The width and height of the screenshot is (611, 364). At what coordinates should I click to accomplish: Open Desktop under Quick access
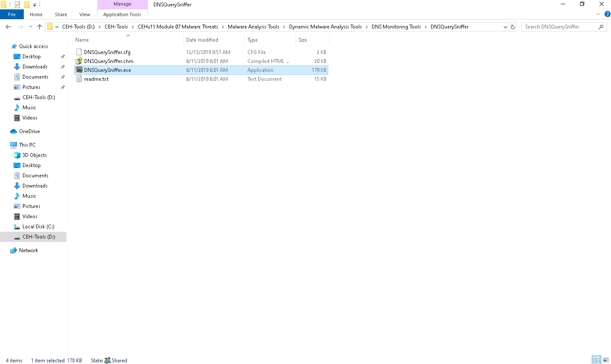point(31,57)
